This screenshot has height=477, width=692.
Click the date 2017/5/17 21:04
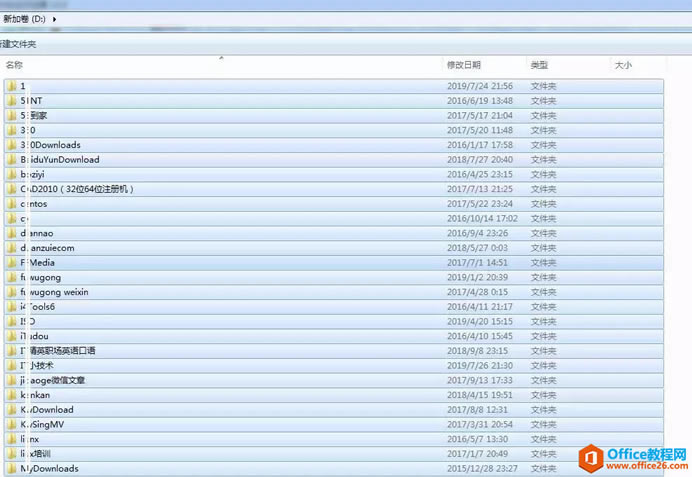[x=480, y=115]
